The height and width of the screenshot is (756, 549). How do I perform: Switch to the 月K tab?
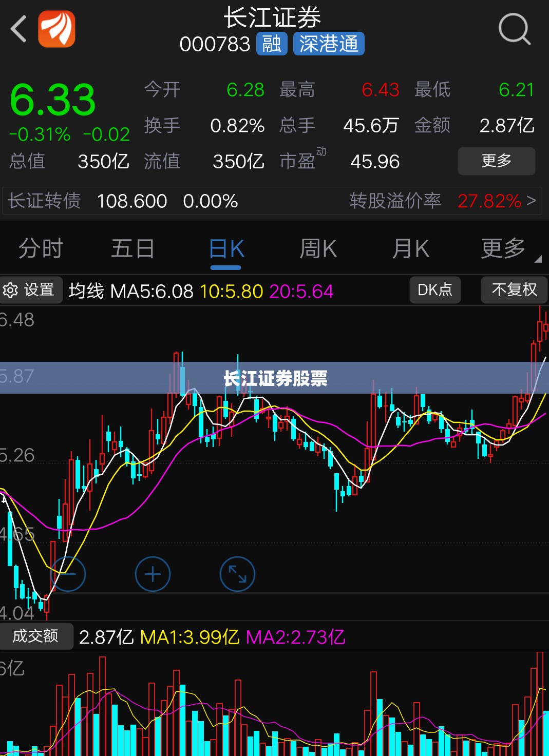click(410, 249)
